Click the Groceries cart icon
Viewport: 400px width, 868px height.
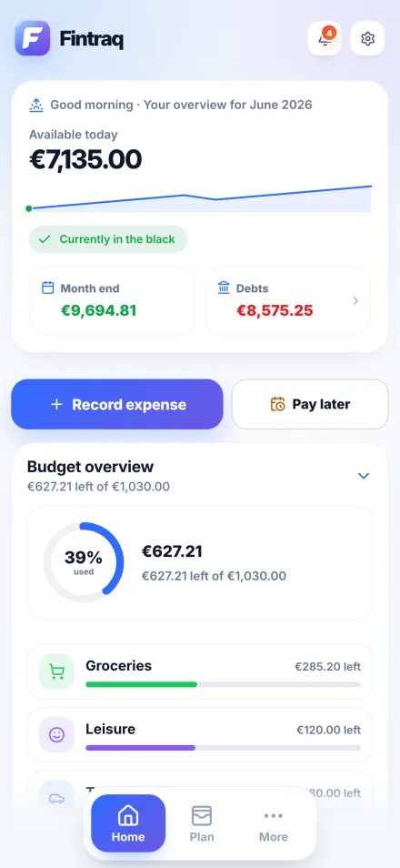coord(56,671)
